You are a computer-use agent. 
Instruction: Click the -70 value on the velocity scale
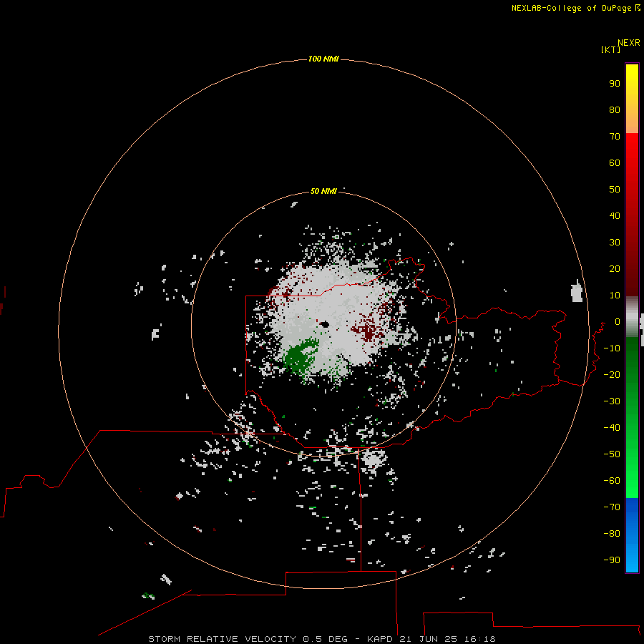tap(612, 507)
